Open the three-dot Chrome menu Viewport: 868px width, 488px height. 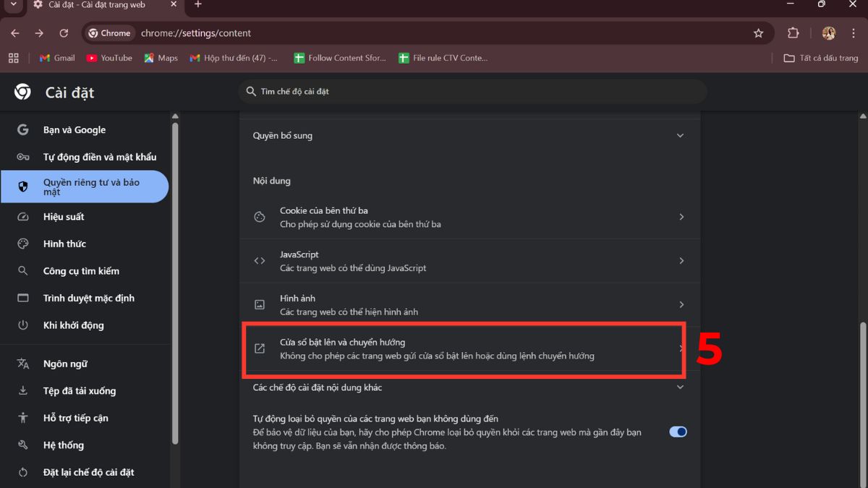pyautogui.click(x=854, y=33)
